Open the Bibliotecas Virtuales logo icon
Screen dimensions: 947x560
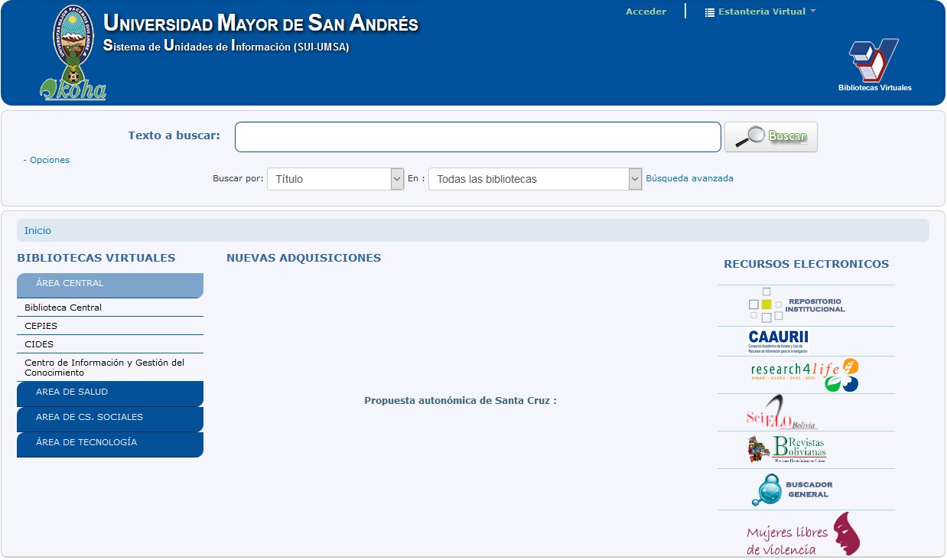874,64
